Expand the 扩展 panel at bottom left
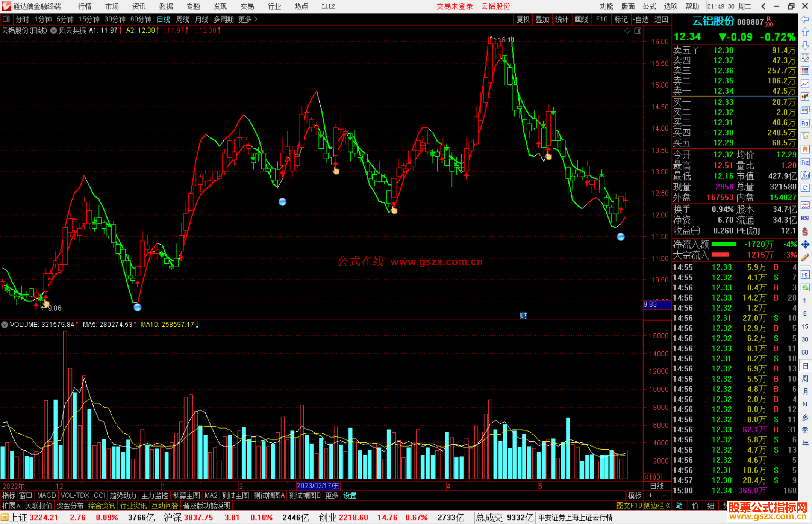The height and width of the screenshot is (524, 812). [x=11, y=506]
